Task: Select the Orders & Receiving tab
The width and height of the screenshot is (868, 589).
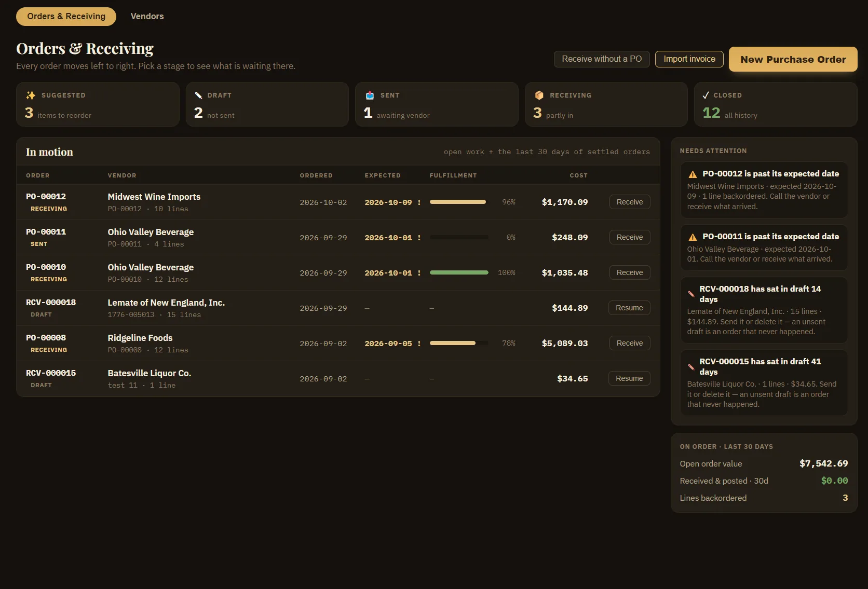Action: [x=66, y=17]
